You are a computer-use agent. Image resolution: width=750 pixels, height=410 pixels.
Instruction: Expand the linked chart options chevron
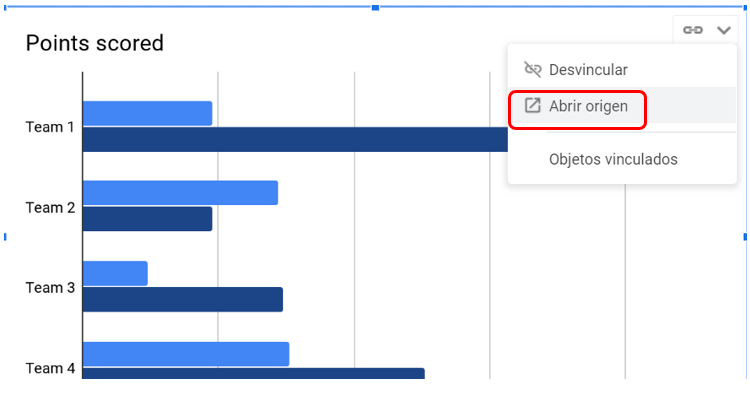coord(724,30)
